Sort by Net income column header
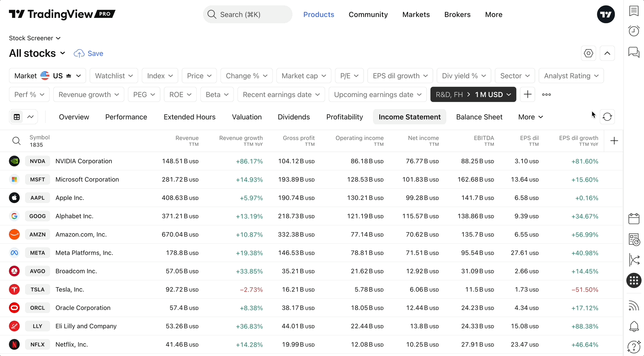Image resolution: width=644 pixels, height=356 pixels. (424, 141)
